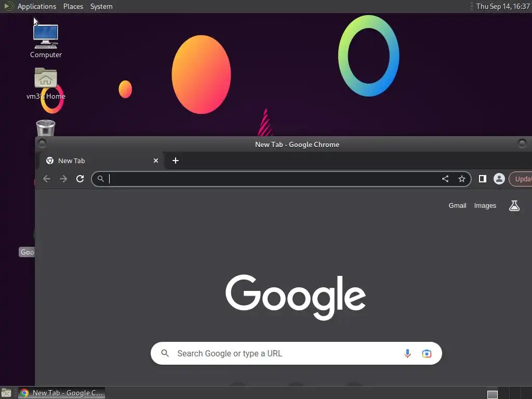This screenshot has width=532, height=399.
Task: Select the Trash desktop icon
Action: click(46, 128)
